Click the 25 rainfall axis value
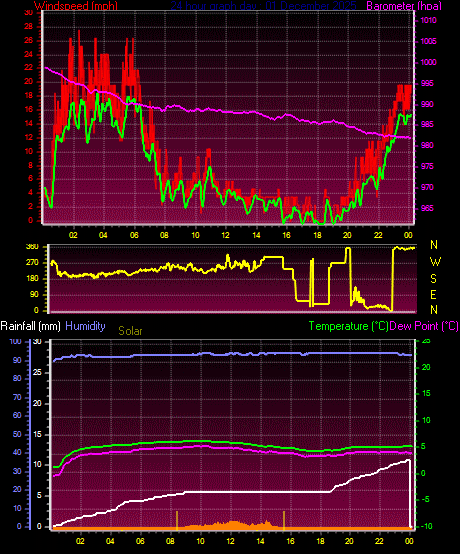Image resolution: width=460 pixels, height=554 pixels. pyautogui.click(x=37, y=372)
